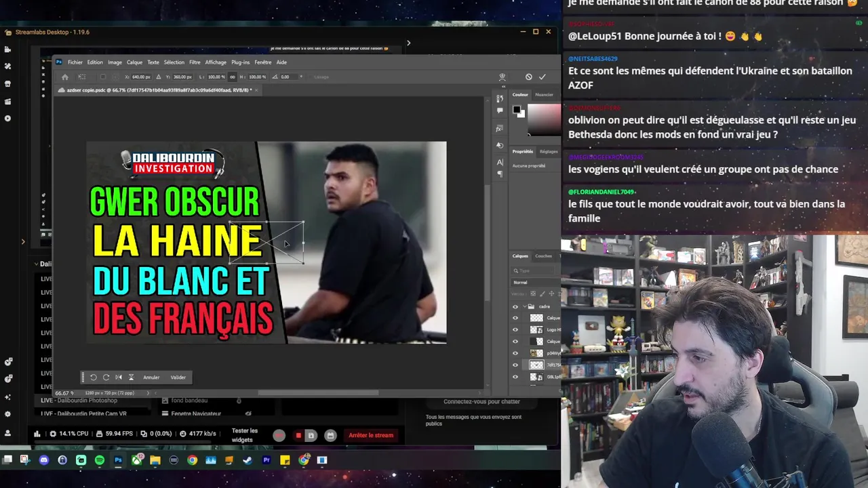This screenshot has width=868, height=488.
Task: Open the Edition menu
Action: click(95, 62)
